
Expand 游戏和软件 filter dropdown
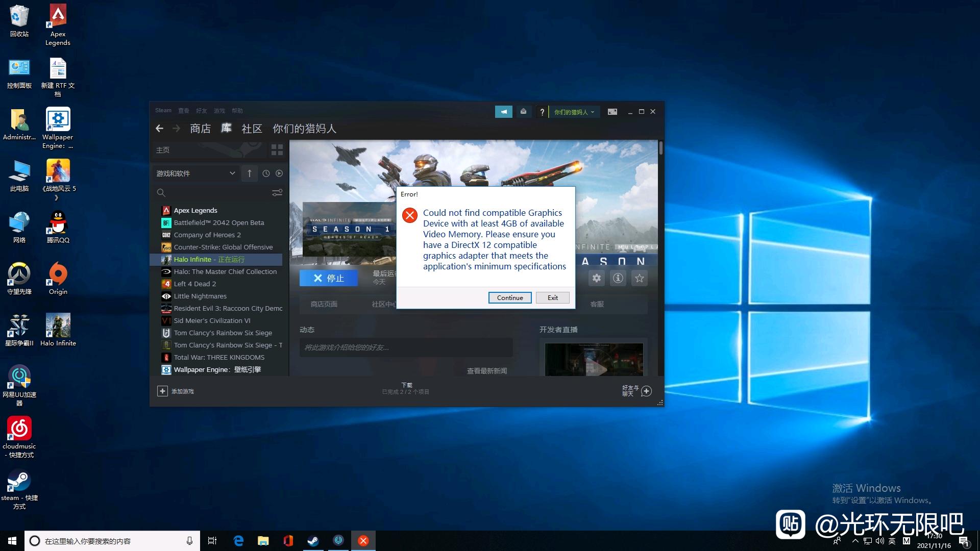(196, 173)
